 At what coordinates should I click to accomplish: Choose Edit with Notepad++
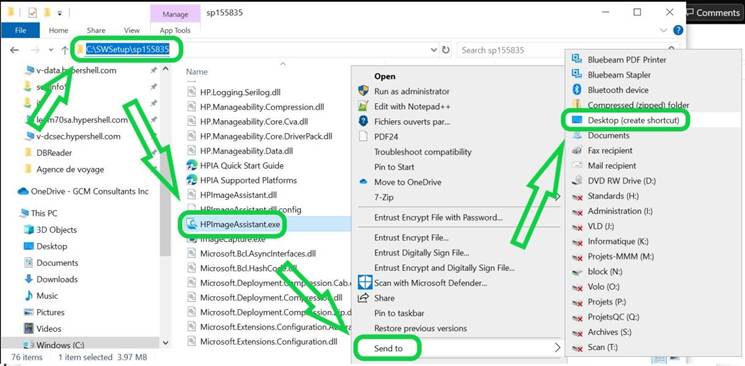pyautogui.click(x=412, y=106)
